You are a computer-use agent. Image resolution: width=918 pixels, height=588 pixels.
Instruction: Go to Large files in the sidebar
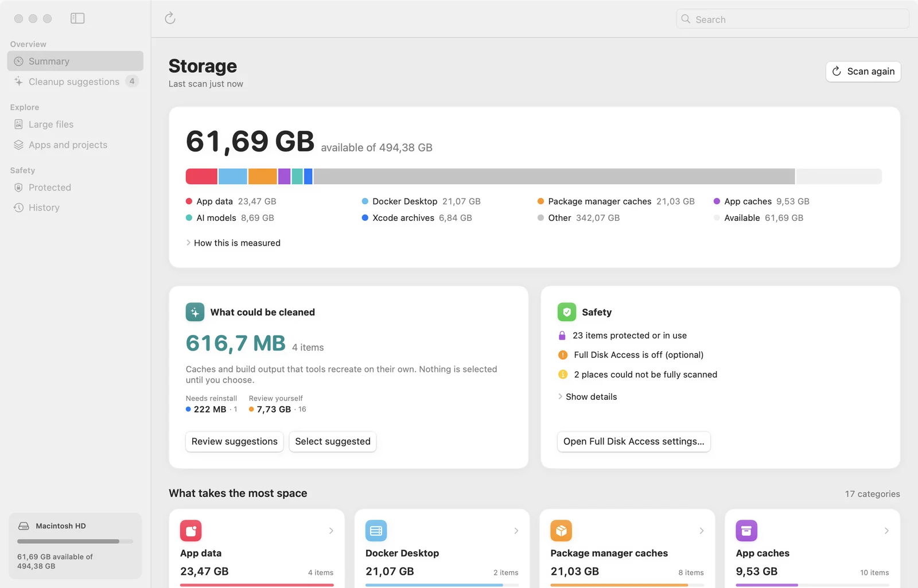(75, 124)
